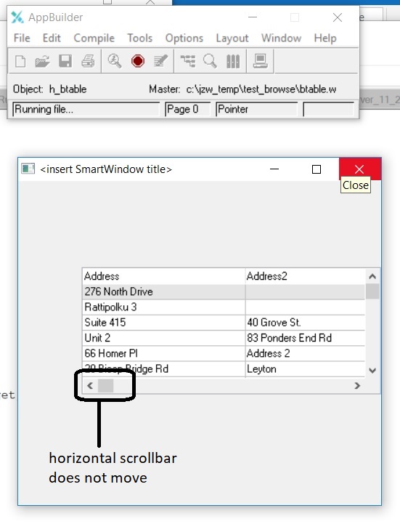Click the SmartWindow title bar icon
The image size is (400, 532).
(x=28, y=169)
